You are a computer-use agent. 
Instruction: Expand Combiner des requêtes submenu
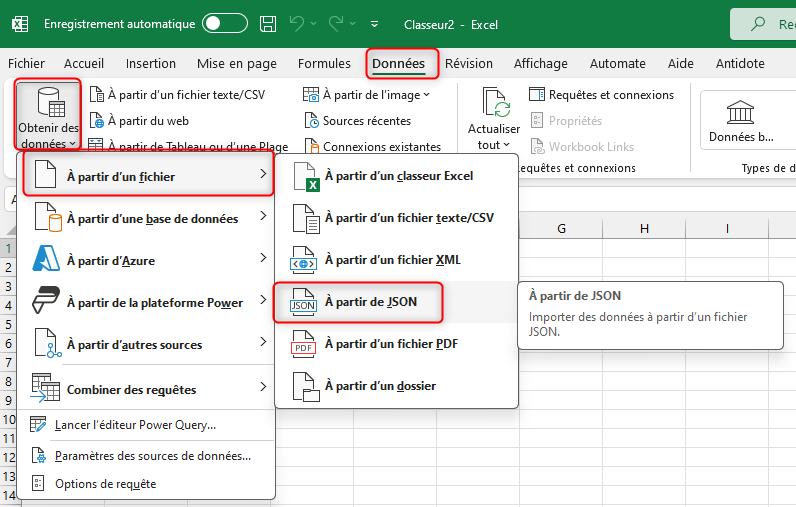click(146, 388)
